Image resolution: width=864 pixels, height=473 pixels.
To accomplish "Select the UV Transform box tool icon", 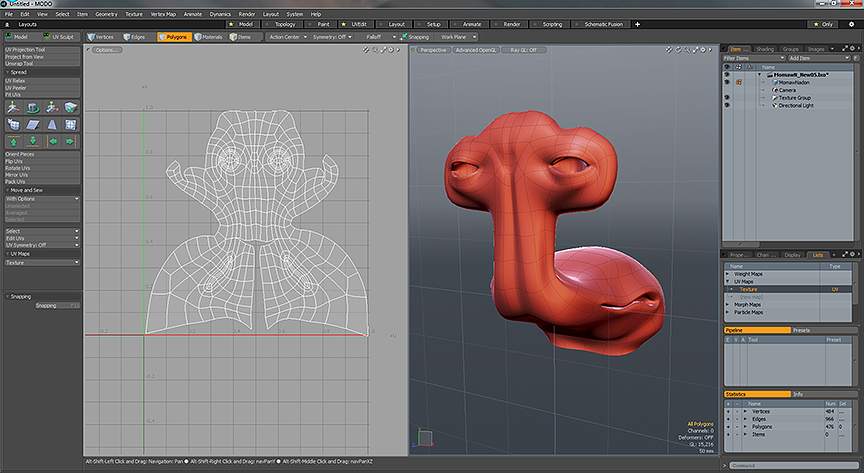I will [x=71, y=108].
